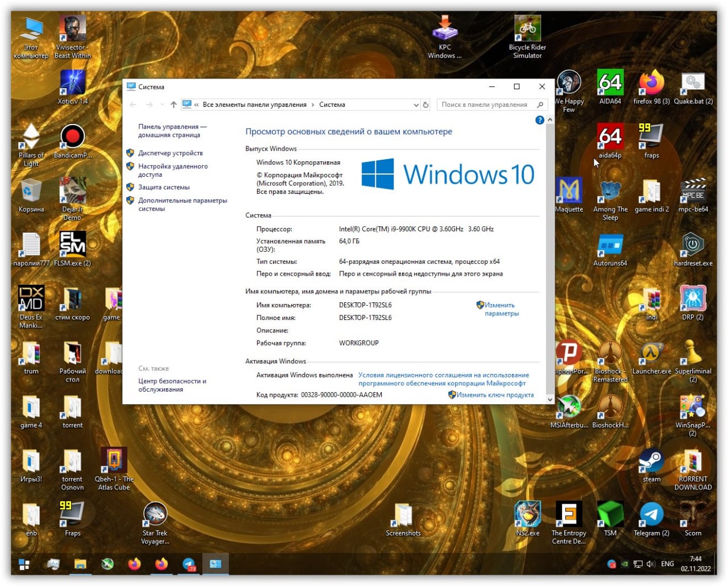Open the TSM green cube icon

[610, 519]
